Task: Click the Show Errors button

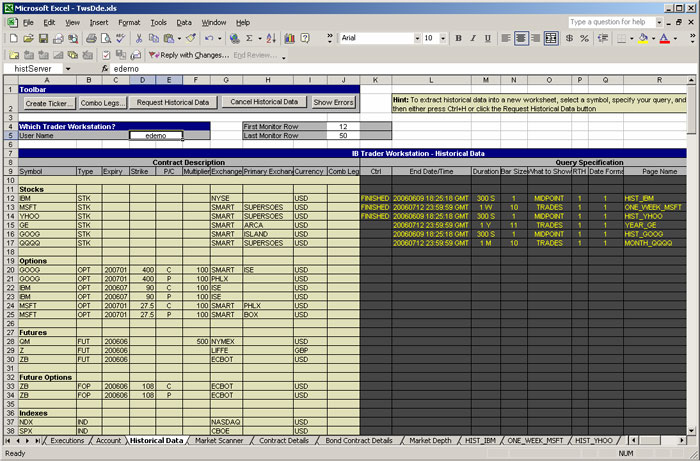Action: pyautogui.click(x=333, y=102)
